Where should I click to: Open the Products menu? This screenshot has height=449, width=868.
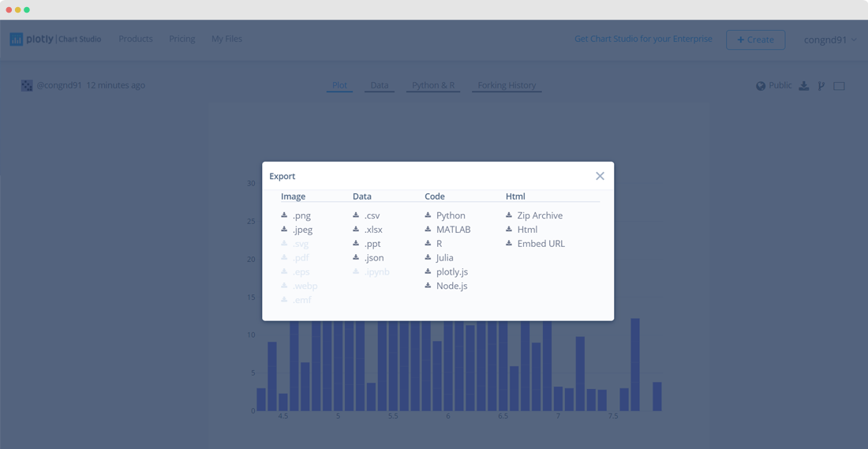(136, 39)
